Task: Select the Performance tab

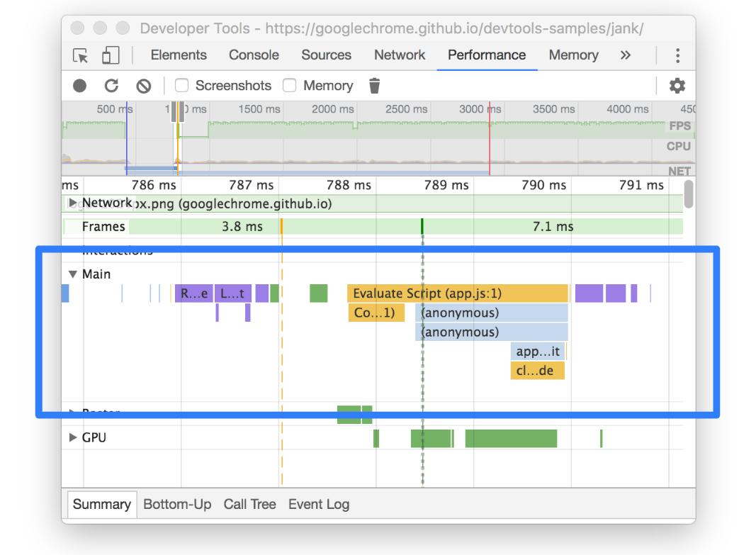Action: [487, 55]
